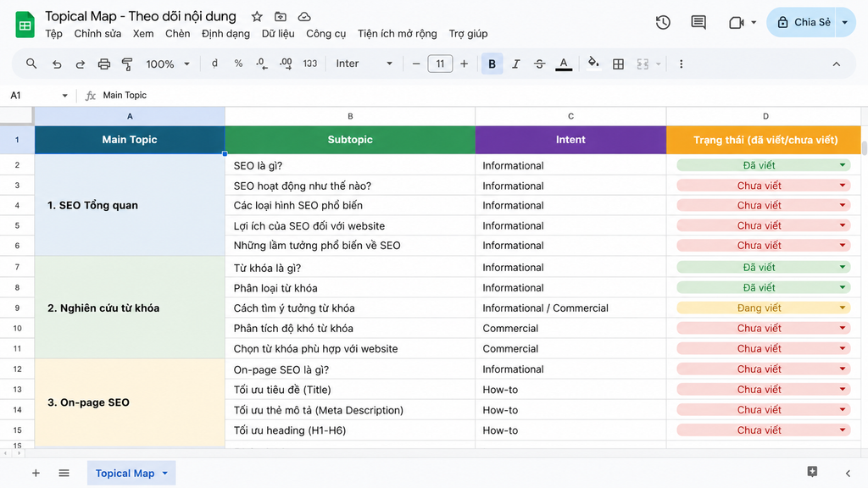Undo the last action
Viewport: 868px width, 488px height.
(57, 64)
